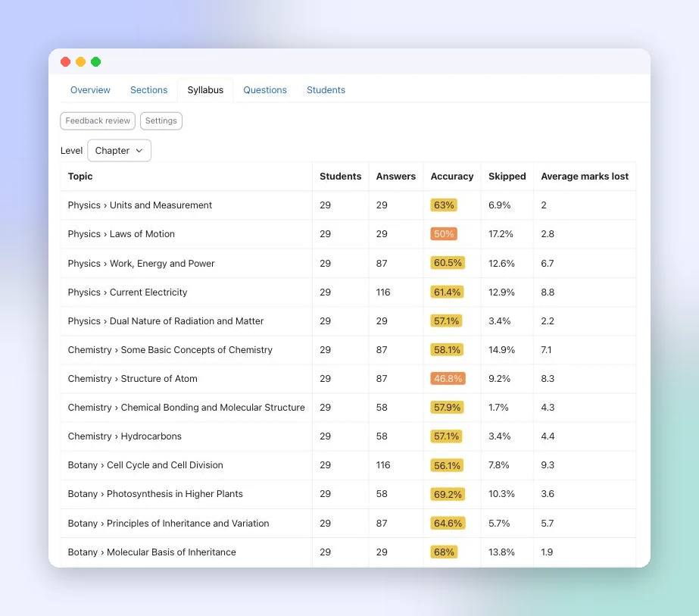Click the yellow minimize window button
699x616 pixels.
[81, 61]
